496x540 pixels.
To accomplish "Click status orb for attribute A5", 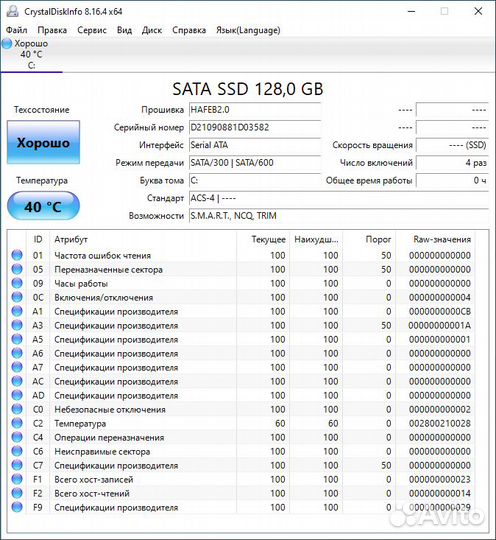I will pyautogui.click(x=17, y=339).
